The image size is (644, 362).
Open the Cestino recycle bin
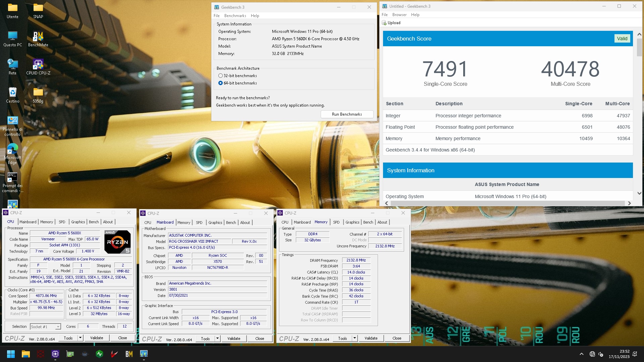(12, 95)
